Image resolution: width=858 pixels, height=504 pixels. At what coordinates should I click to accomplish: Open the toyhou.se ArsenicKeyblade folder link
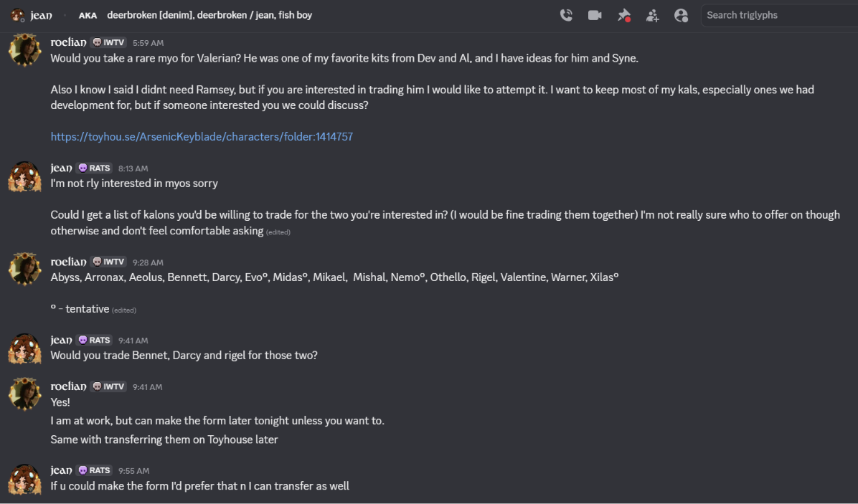point(202,137)
